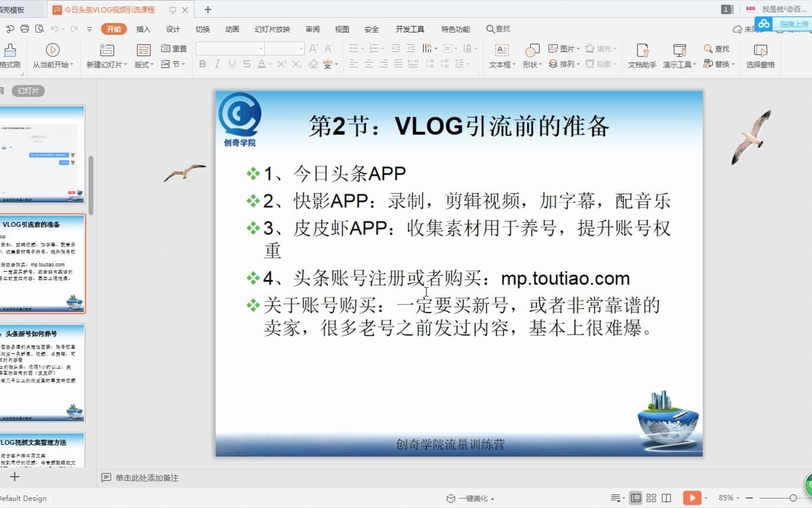Image resolution: width=812 pixels, height=508 pixels.
Task: Click the decrease font size icon
Action: (329, 49)
